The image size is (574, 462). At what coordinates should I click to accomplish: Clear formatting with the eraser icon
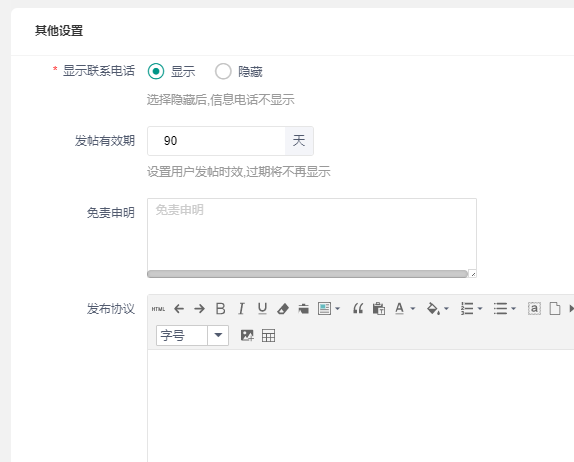283,309
